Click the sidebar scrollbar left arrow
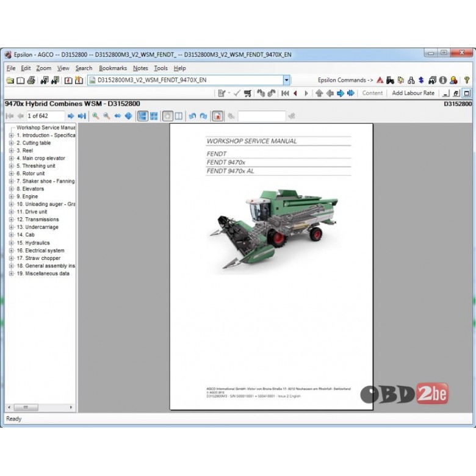Viewport: 476px width, 476px height. click(x=9, y=408)
